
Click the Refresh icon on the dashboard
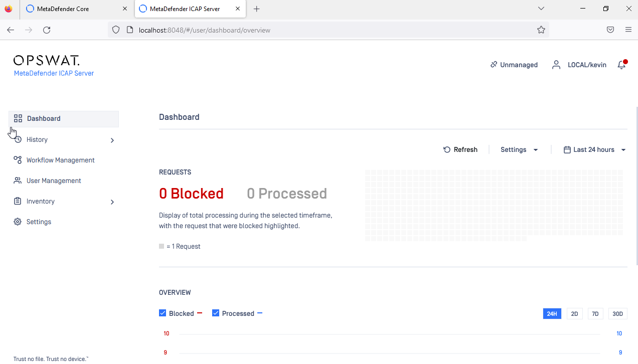[446, 149]
